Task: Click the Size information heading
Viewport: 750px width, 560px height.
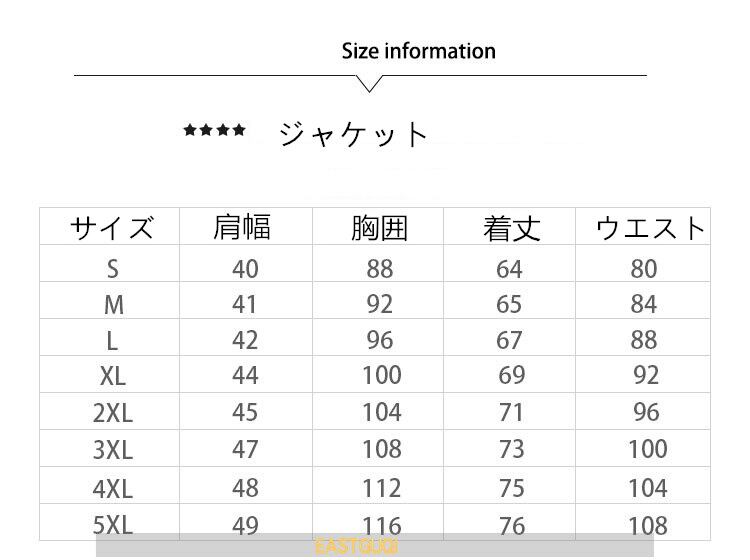Action: [418, 51]
